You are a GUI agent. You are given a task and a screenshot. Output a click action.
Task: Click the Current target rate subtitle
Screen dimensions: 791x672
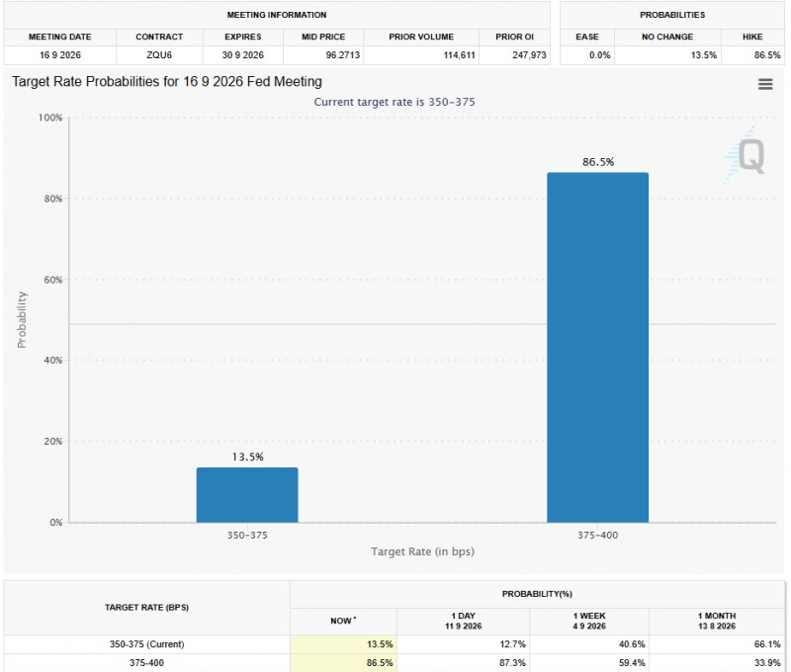point(395,102)
